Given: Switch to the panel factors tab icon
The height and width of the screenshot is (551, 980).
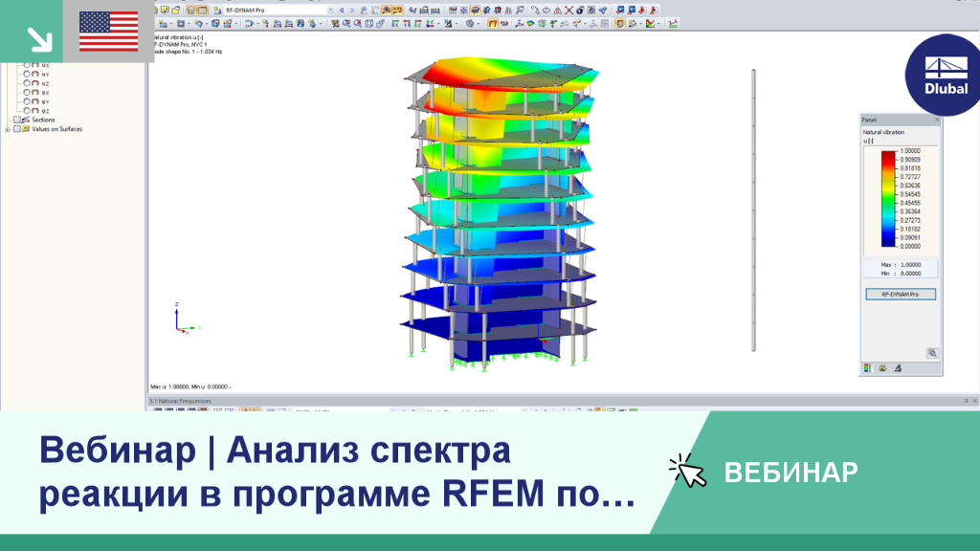Looking at the screenshot, I should point(882,368).
